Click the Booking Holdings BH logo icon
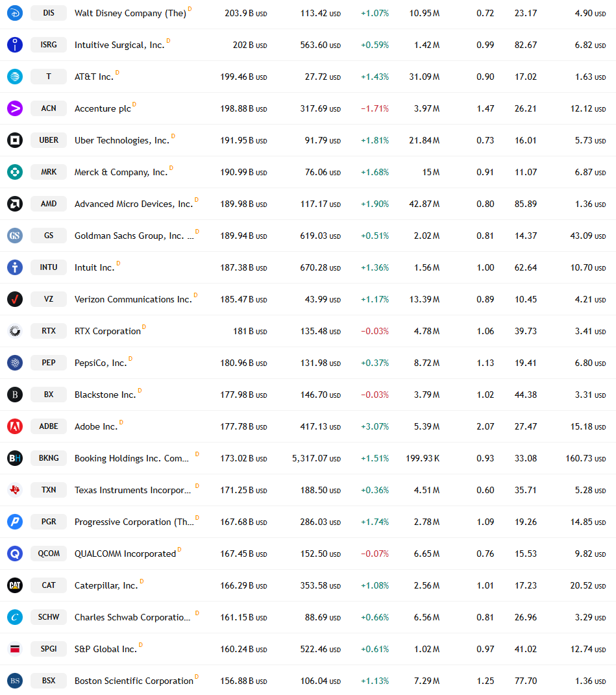Viewport: 616px width, 695px height. tap(15, 458)
